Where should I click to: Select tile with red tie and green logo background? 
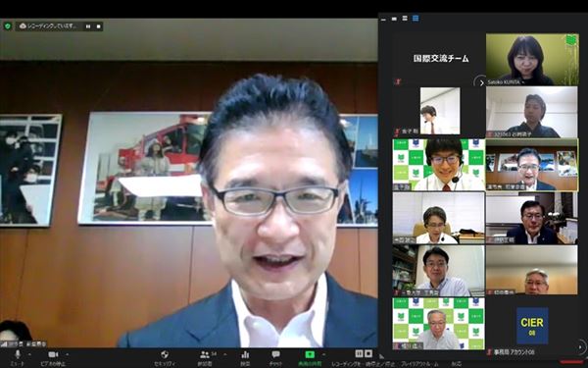pos(439,165)
